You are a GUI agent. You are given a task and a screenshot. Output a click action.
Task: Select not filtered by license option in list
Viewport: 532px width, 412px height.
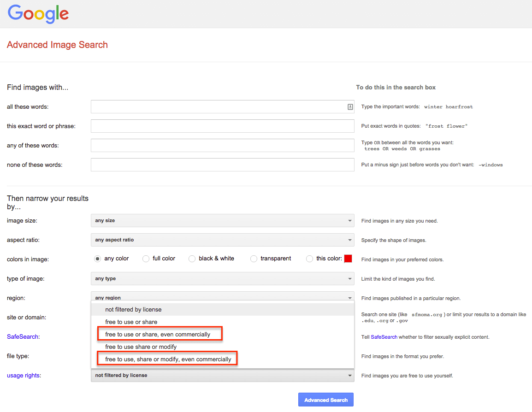click(223, 309)
